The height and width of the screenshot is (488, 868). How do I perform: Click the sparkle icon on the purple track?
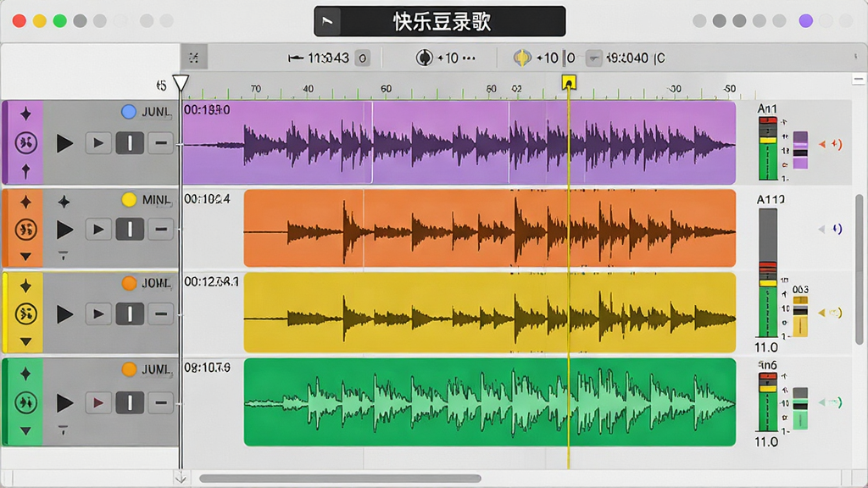(25, 114)
